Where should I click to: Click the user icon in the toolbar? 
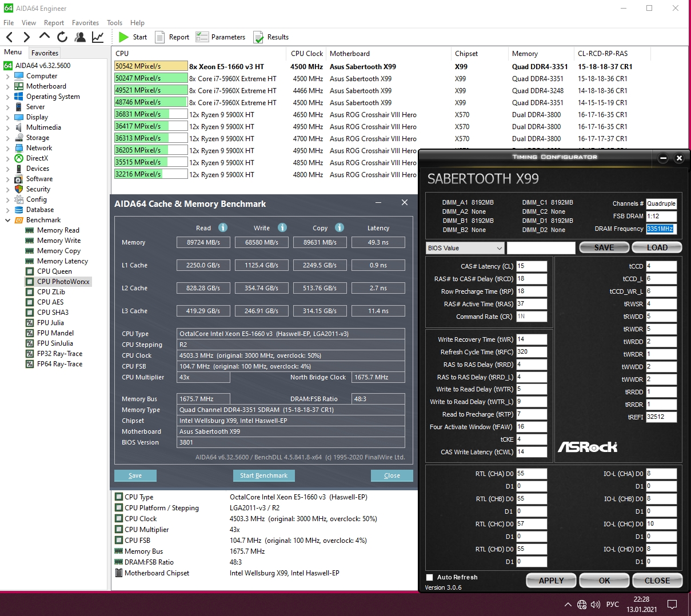(x=80, y=37)
